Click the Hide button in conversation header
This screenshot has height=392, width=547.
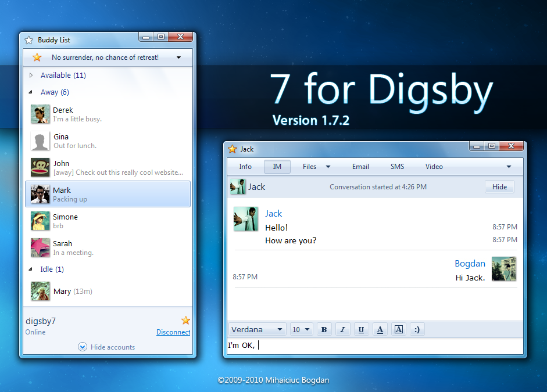[499, 187]
